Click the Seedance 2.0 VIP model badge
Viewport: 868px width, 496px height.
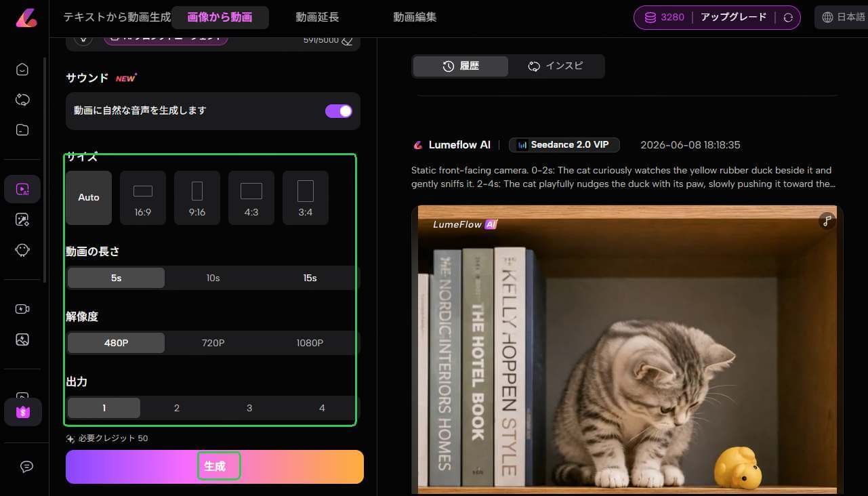tap(563, 145)
